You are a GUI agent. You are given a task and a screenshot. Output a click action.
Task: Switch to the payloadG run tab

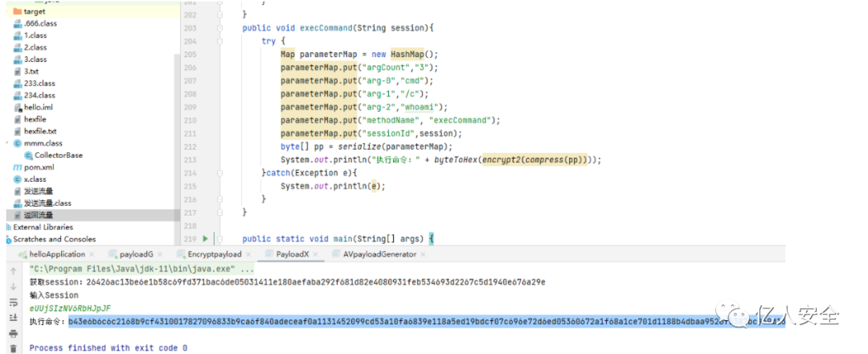pyautogui.click(x=136, y=254)
